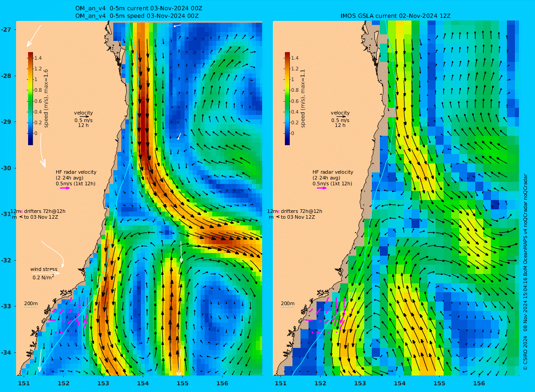Click the 156 longitude label under OM_an_v4 panel
This screenshot has height=392, width=535.
(x=222, y=383)
